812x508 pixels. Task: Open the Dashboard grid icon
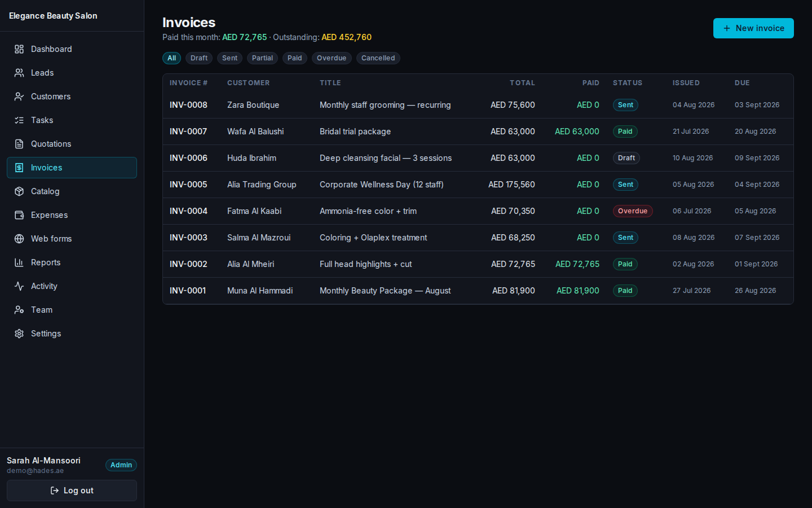(x=19, y=49)
